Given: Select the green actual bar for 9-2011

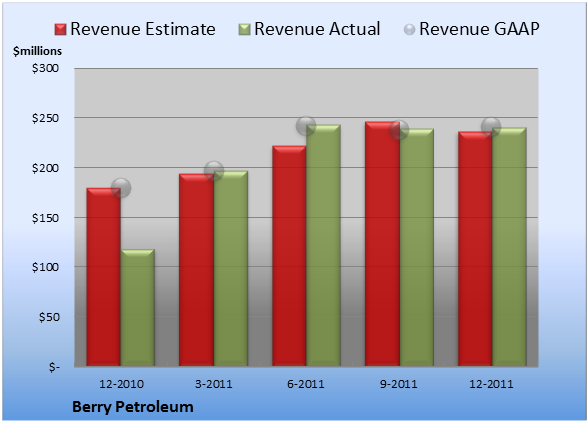Looking at the screenshot, I should [x=416, y=247].
